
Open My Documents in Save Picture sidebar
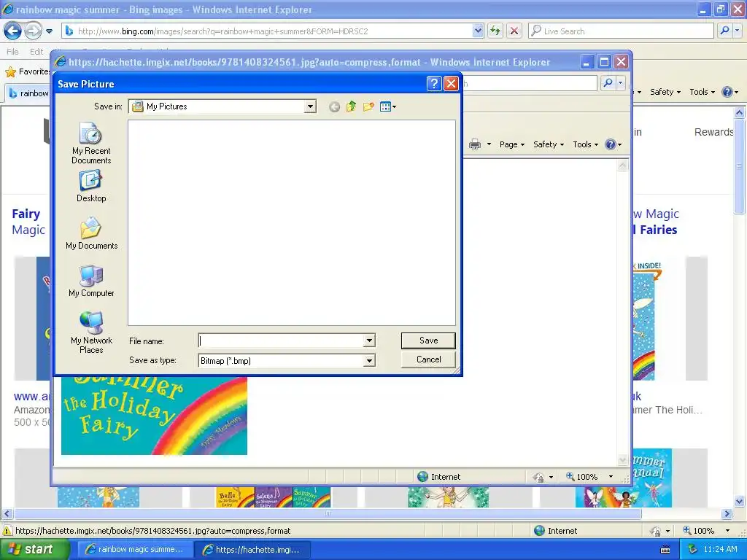pos(91,233)
